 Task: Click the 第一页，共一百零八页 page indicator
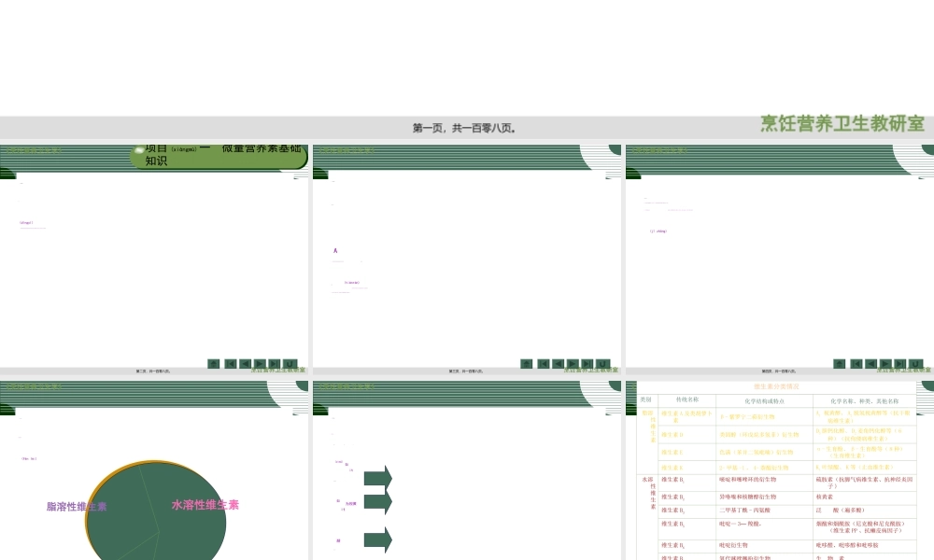click(464, 129)
